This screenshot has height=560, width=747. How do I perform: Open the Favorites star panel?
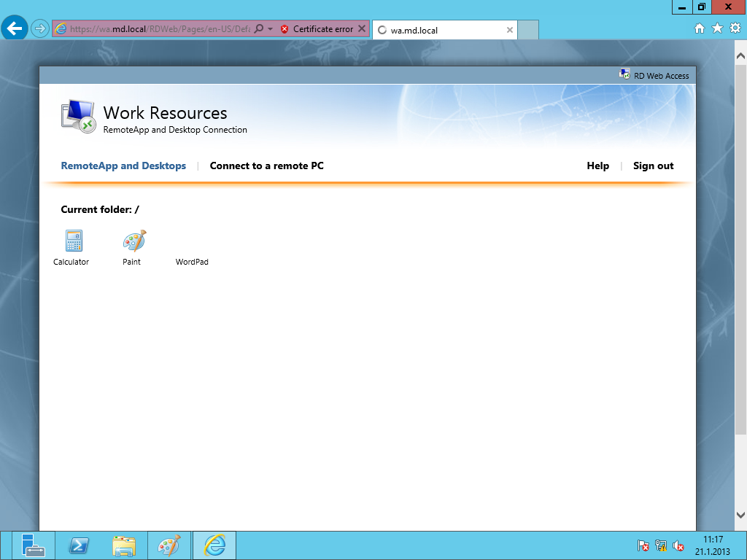(717, 28)
